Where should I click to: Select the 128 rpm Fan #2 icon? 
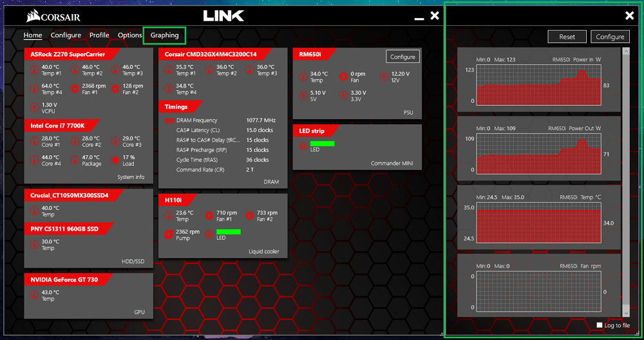(115, 89)
